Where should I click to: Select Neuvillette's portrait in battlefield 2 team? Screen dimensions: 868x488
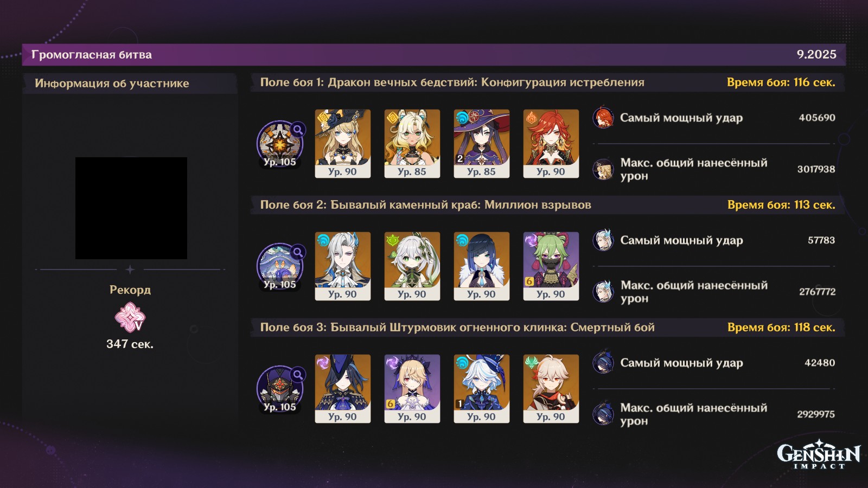coord(343,266)
